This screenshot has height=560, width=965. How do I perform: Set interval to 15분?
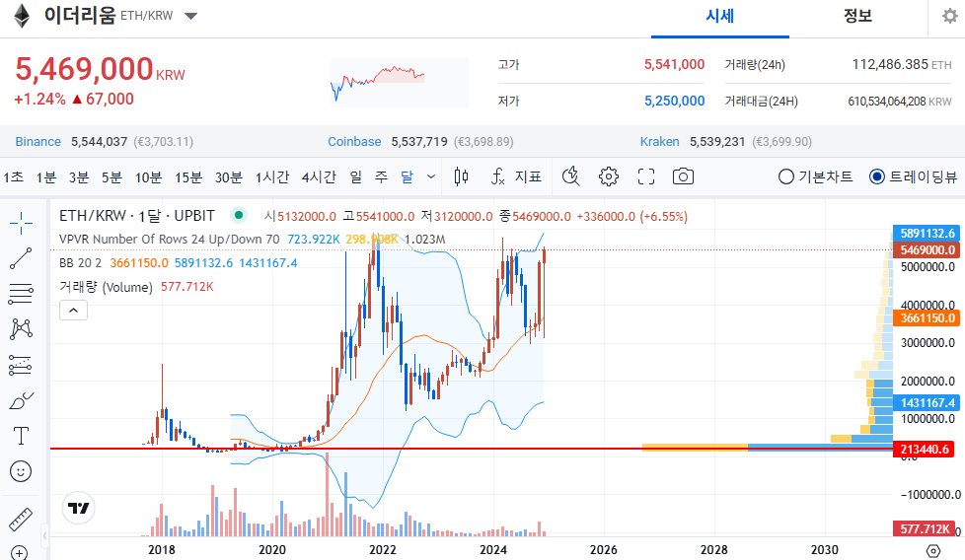[x=188, y=177]
